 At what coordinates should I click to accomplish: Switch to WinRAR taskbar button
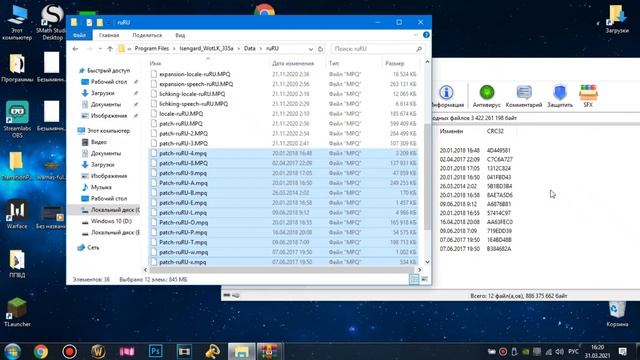click(x=269, y=351)
